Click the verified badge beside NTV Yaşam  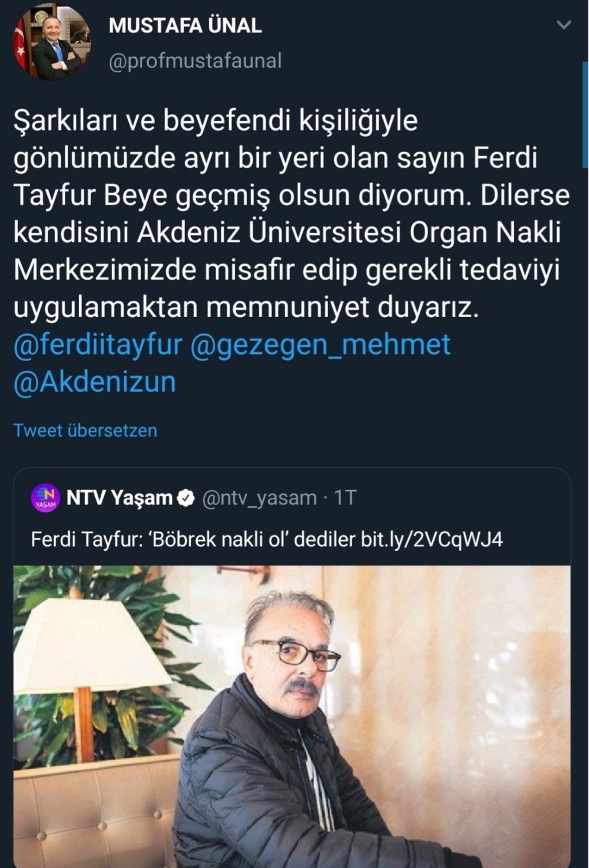pos(186,498)
